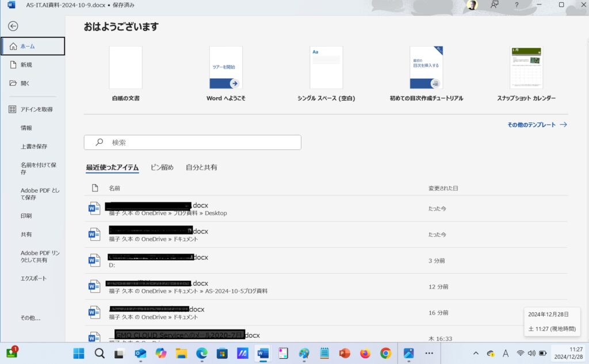Screen dimensions: 589x364
Task: Switch to the ピン留め tab
Action: pyautogui.click(x=162, y=167)
